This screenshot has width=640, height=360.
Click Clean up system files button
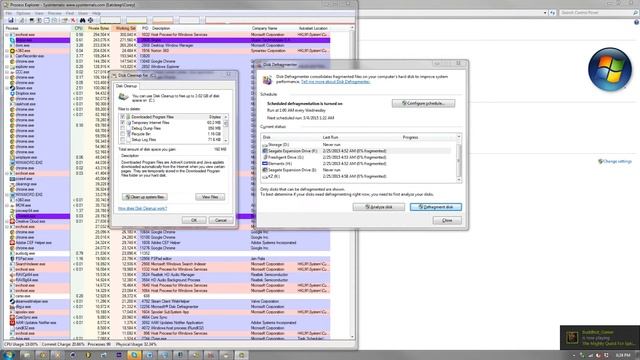[x=144, y=197]
